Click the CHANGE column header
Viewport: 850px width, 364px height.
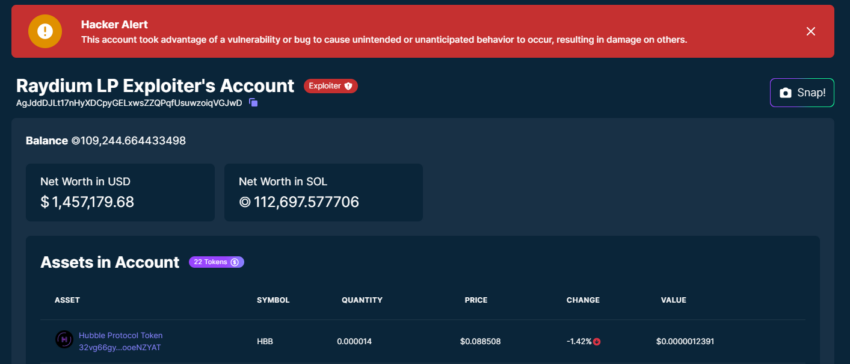click(x=583, y=300)
